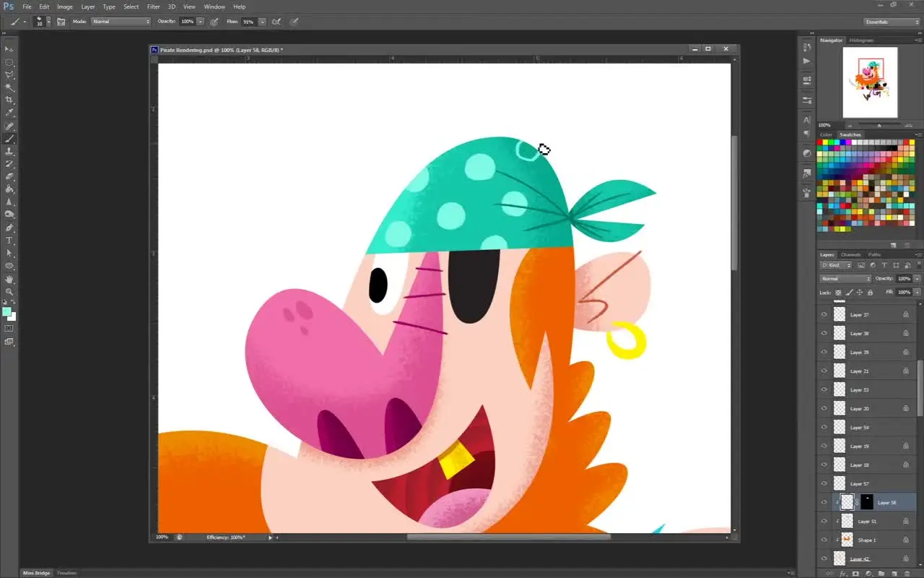Select the Zoom tool
This screenshot has height=578, width=924.
9,292
